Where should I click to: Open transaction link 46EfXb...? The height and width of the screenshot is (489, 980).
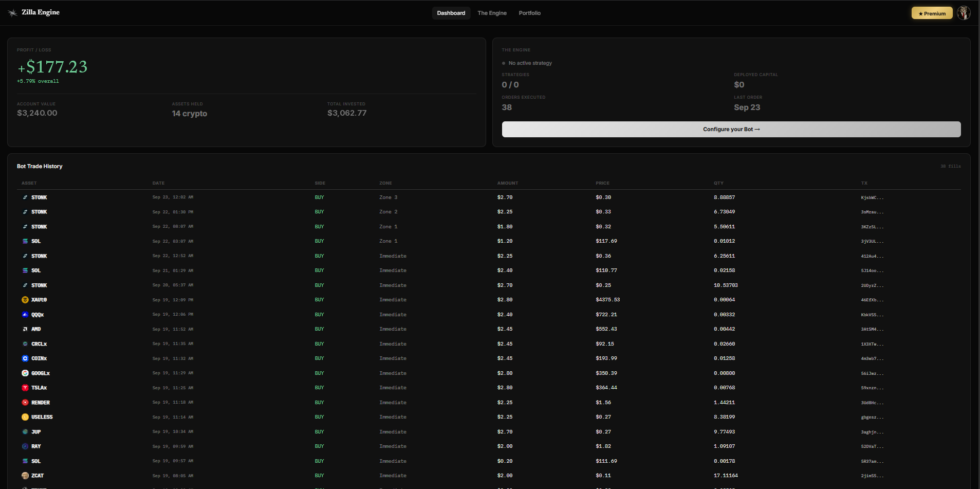click(872, 300)
